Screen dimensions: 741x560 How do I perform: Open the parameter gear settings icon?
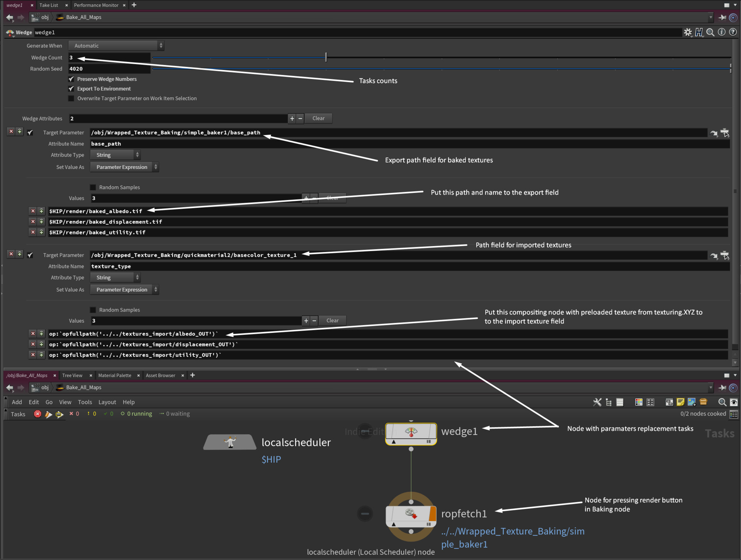[x=688, y=32]
